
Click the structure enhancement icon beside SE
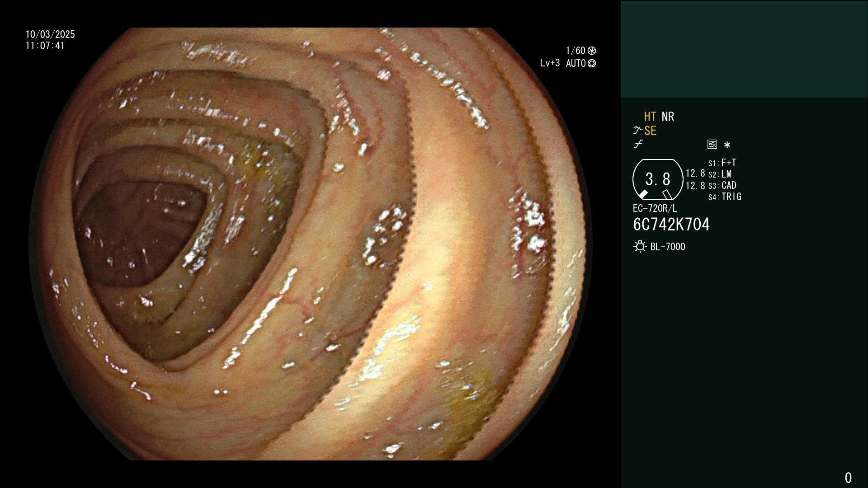[x=638, y=131]
